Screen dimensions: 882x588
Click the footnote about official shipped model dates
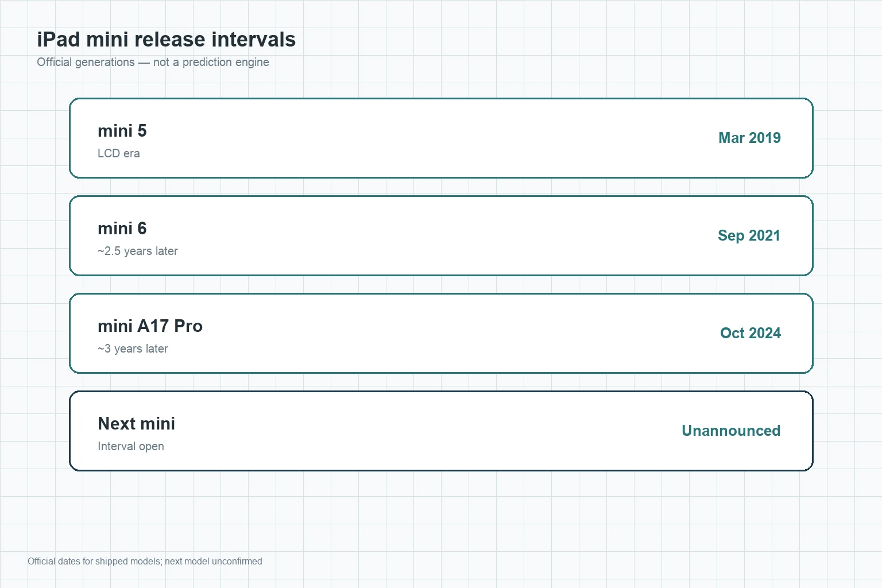click(x=145, y=561)
